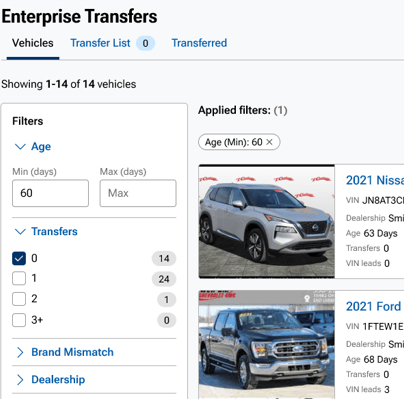Click the Age filter heading text
The width and height of the screenshot is (404, 399).
coord(41,146)
